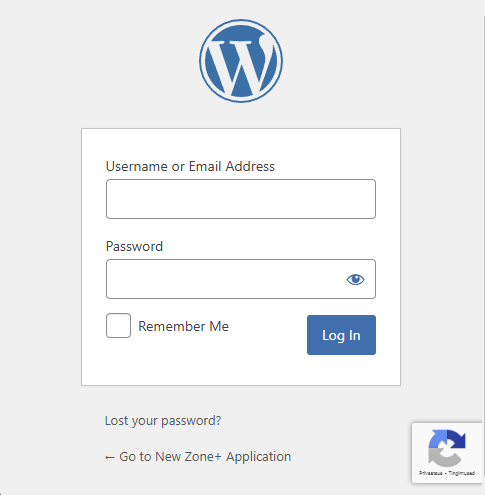485x495 pixels.
Task: Click the reCAPTCHA arrows logo
Action: [447, 448]
